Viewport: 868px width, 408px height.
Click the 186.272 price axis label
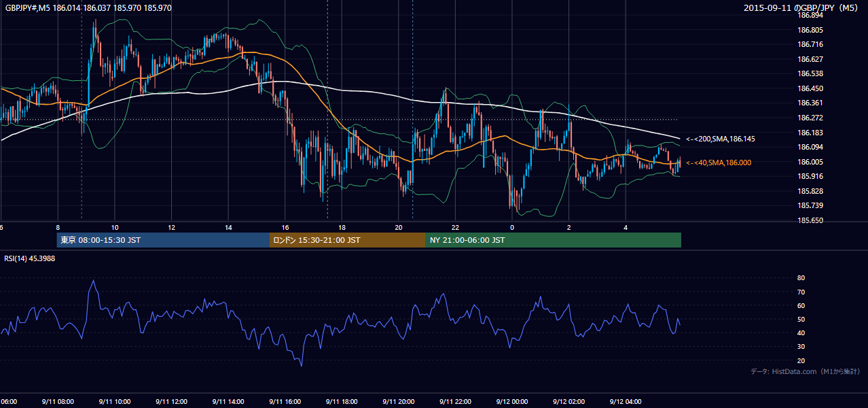tap(810, 118)
